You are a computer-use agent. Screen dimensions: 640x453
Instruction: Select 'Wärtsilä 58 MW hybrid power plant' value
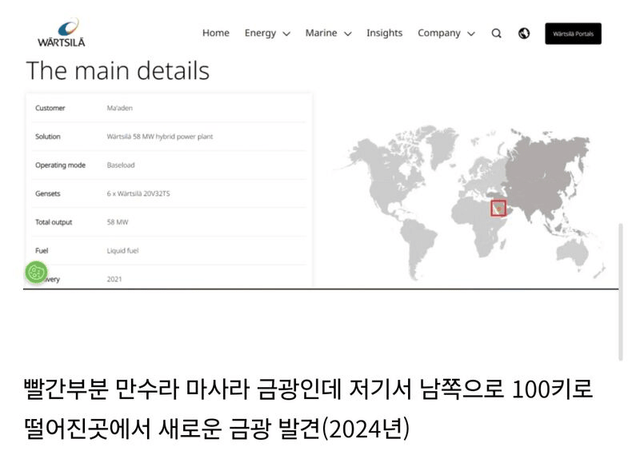[x=160, y=137]
